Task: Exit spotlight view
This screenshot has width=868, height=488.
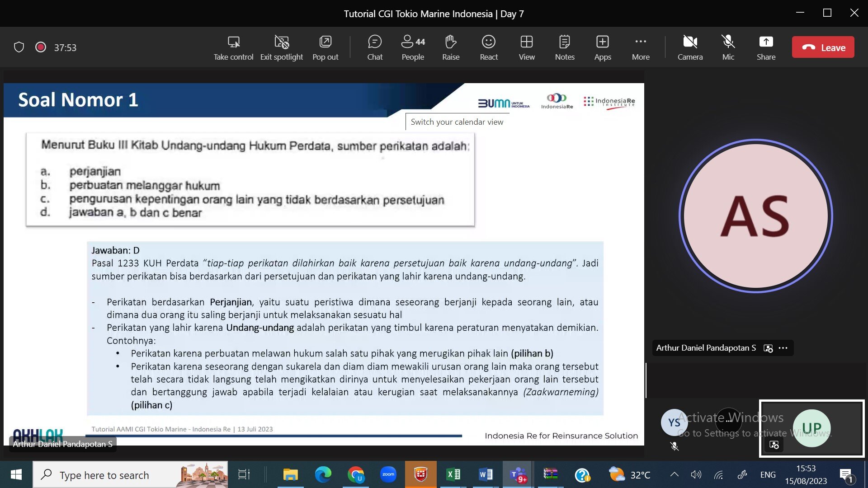Action: tap(281, 47)
